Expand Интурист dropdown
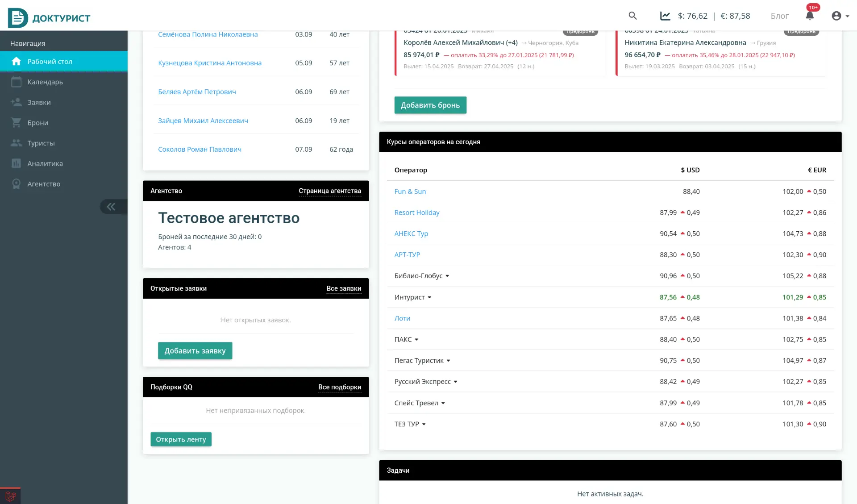Image resolution: width=857 pixels, height=504 pixels. click(412, 297)
